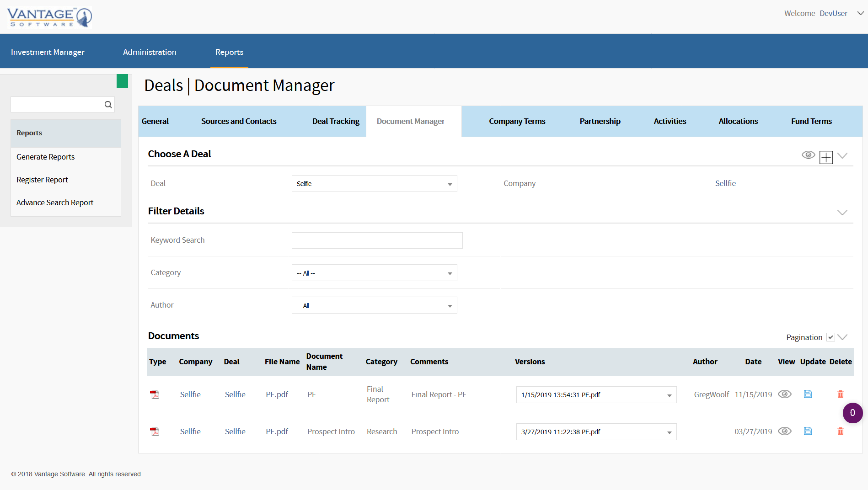The image size is (868, 490).
Task: Click the plus add-deal icon
Action: (826, 157)
